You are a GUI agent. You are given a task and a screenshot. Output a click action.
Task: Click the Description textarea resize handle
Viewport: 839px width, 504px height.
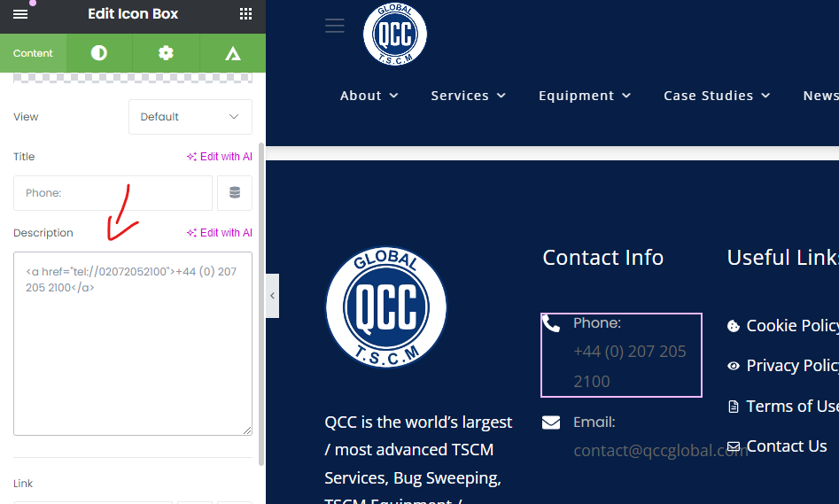(247, 430)
